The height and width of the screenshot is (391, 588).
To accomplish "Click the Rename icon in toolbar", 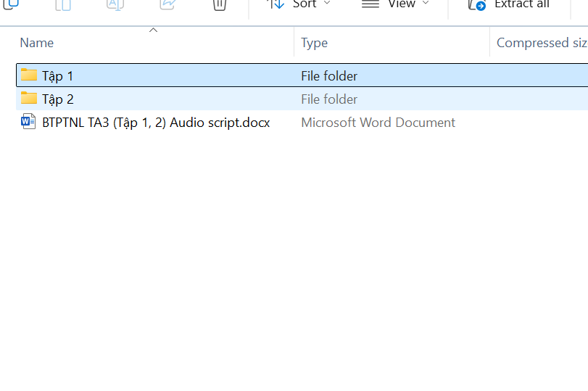I will [115, 4].
